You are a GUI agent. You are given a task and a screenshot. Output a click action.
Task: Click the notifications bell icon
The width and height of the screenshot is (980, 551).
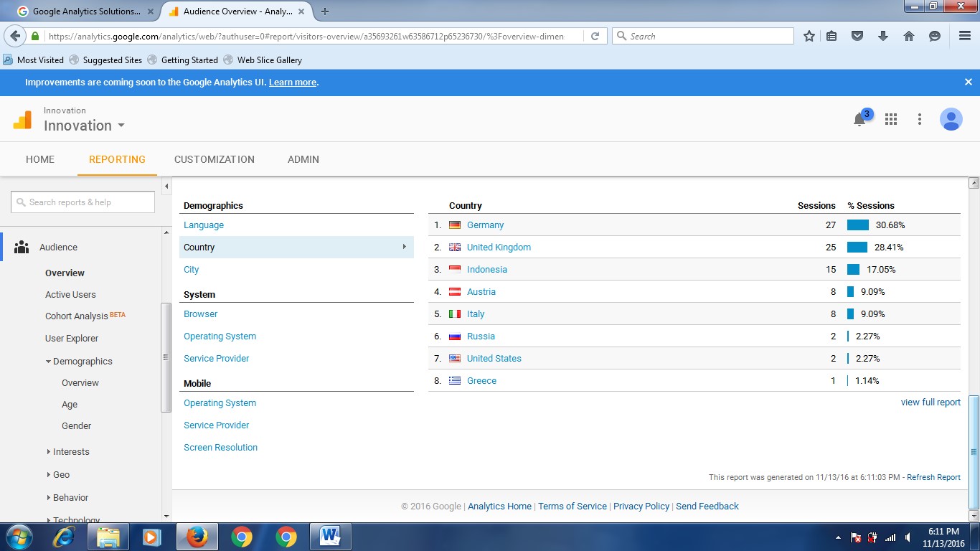tap(859, 120)
